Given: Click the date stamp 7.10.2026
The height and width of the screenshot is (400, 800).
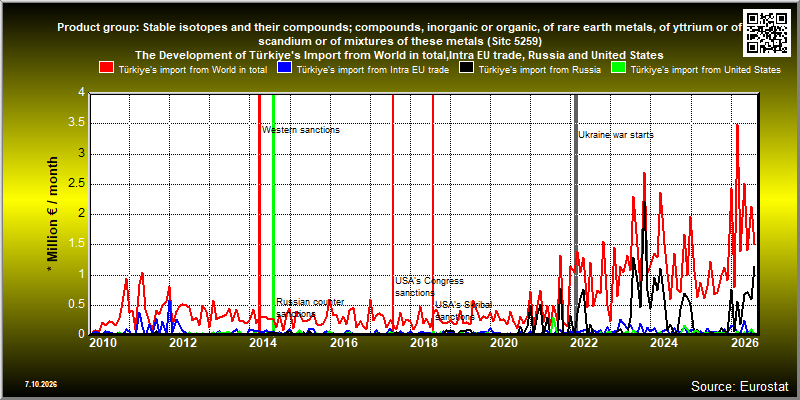Looking at the screenshot, I should (40, 384).
